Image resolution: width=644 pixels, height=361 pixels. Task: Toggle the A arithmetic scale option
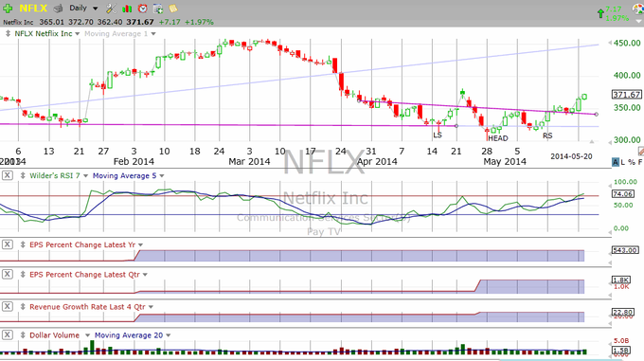click(616, 162)
